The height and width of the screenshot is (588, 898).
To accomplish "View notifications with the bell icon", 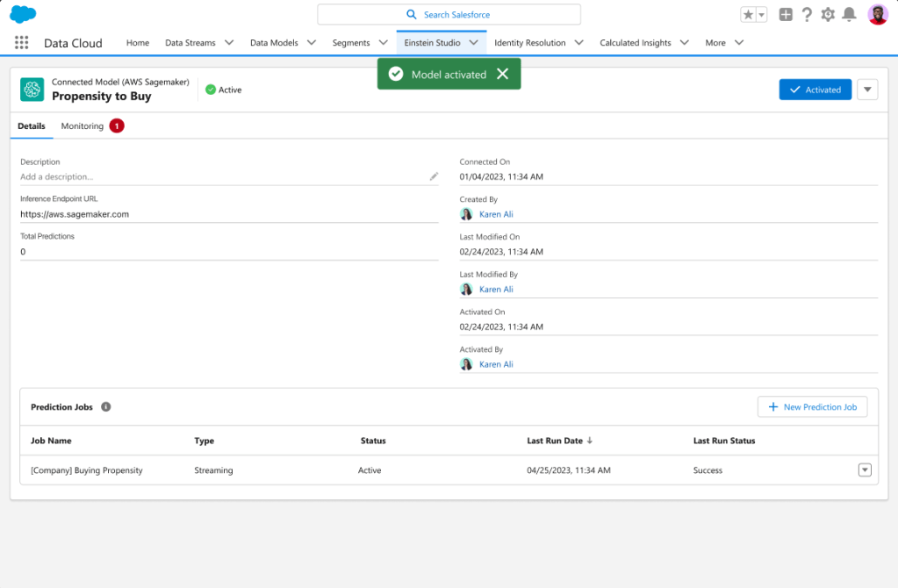I will tap(847, 13).
